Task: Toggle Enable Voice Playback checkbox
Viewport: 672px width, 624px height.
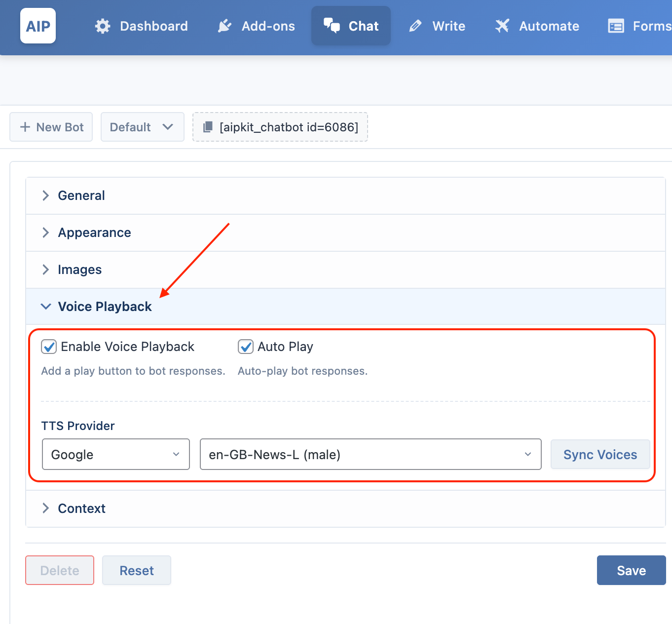Action: coord(49,347)
